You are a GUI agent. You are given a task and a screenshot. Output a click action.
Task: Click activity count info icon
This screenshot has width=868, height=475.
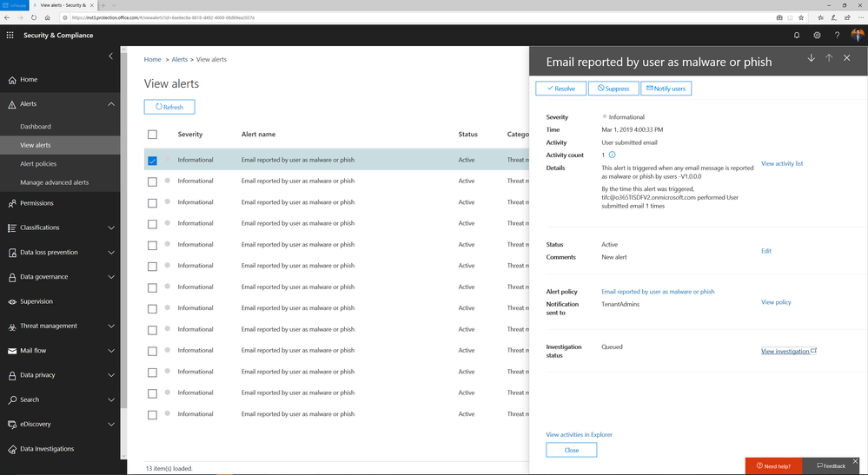coord(613,155)
